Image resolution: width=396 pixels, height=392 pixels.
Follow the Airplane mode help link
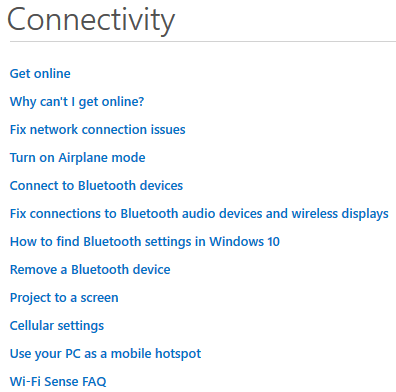click(78, 158)
